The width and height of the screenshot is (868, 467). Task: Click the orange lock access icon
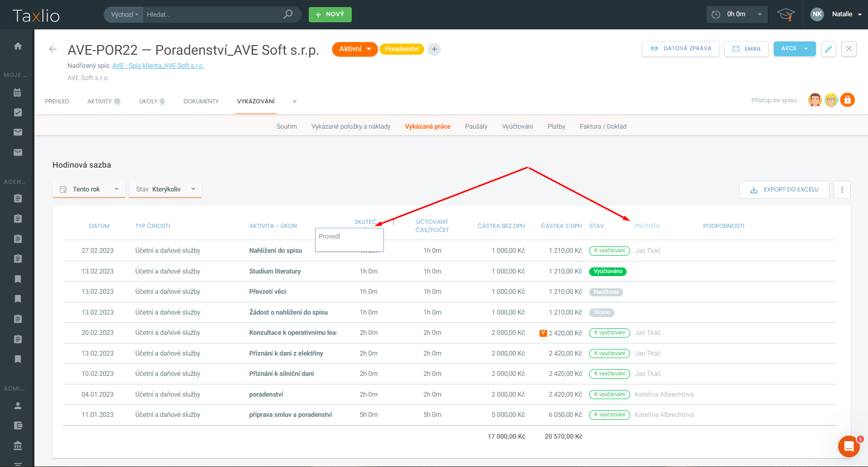(x=847, y=100)
